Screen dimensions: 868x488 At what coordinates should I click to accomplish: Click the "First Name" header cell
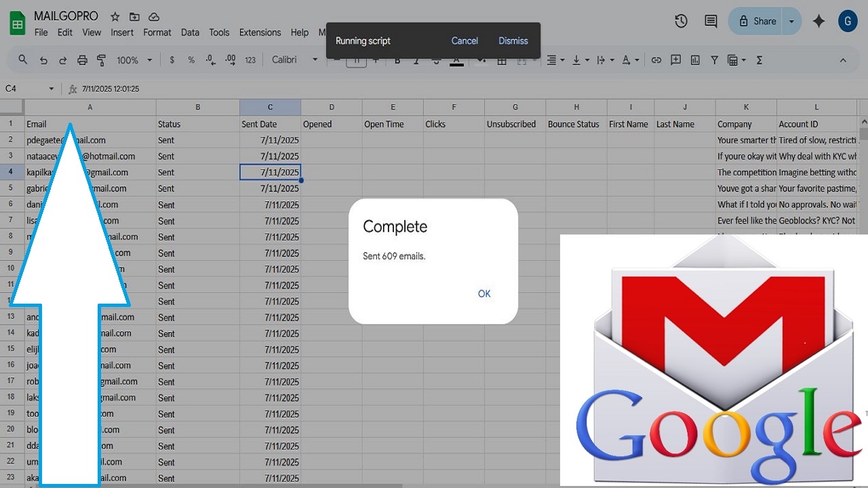[631, 124]
